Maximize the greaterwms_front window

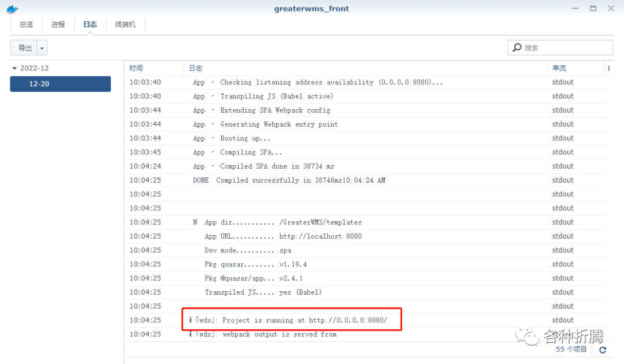(x=593, y=8)
